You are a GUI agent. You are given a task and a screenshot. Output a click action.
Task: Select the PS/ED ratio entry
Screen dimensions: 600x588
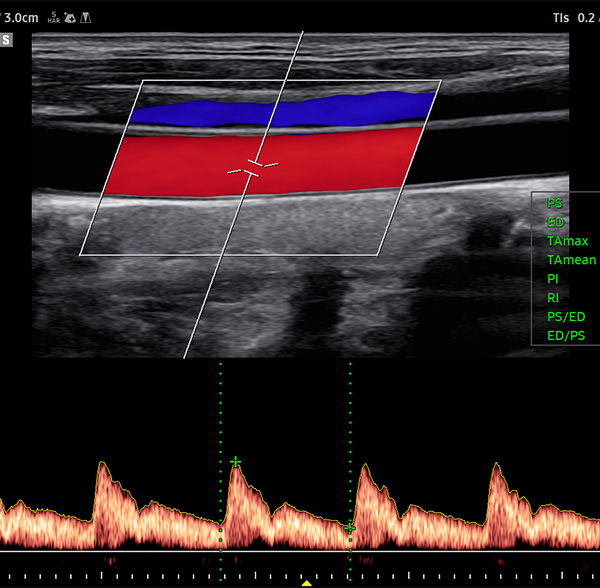click(x=566, y=317)
